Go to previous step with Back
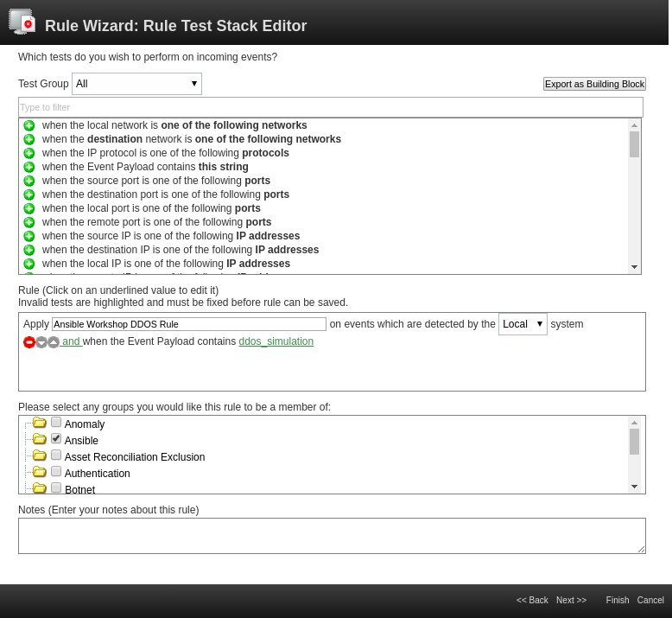Screen dimensions: 672x618 click(x=532, y=600)
